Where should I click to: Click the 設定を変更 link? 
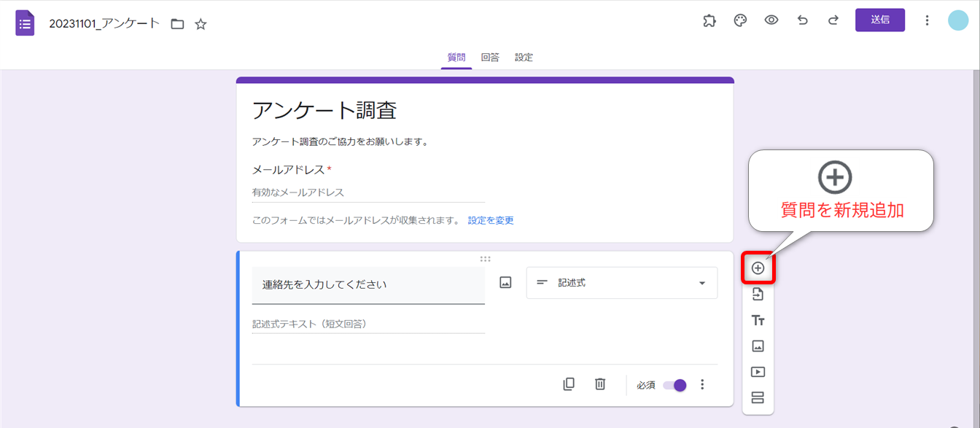(x=491, y=220)
